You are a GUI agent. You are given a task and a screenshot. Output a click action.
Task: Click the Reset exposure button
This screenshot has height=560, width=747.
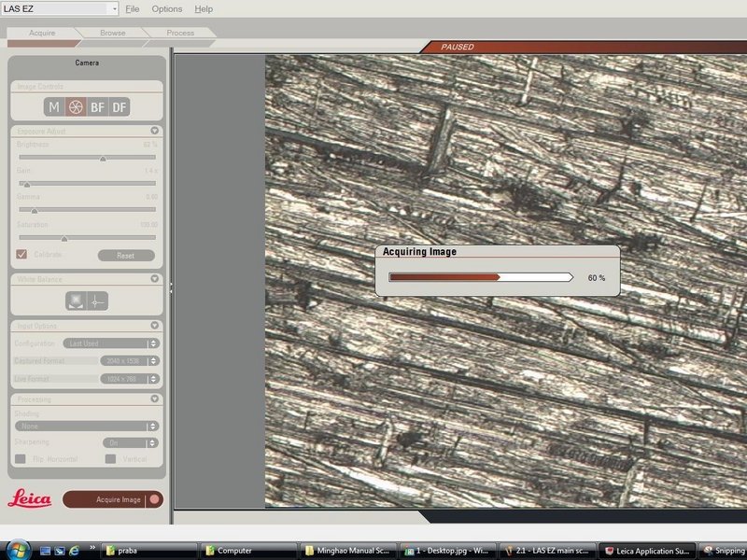tap(126, 256)
